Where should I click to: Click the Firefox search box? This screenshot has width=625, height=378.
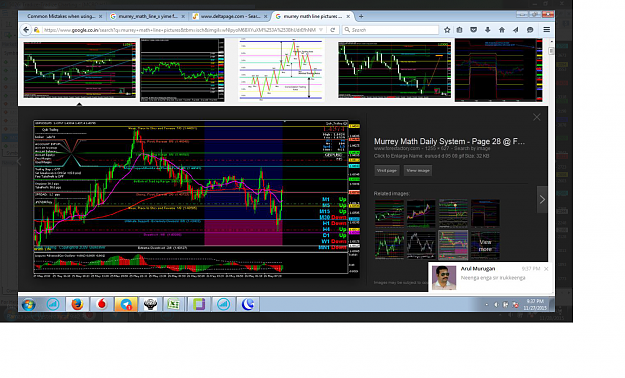[391, 30]
